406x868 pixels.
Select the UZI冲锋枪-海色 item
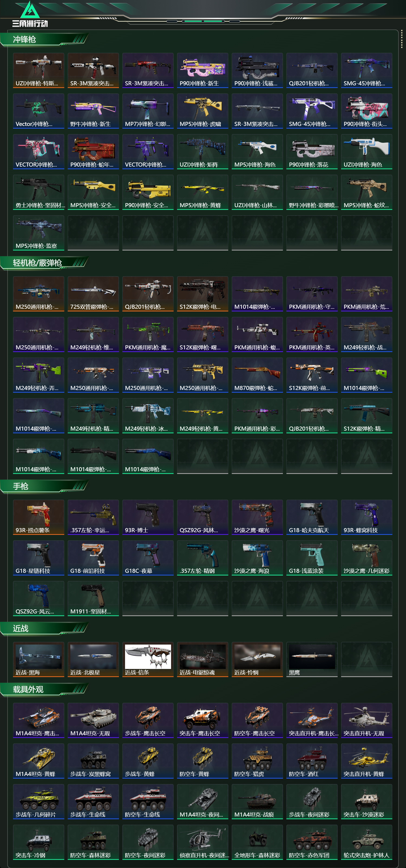pos(366,152)
